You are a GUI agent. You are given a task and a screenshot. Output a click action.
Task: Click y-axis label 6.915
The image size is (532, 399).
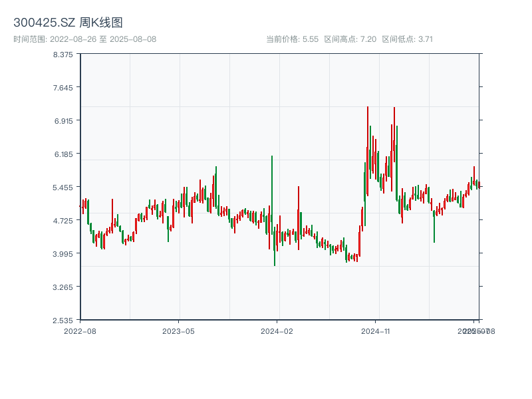click(x=63, y=121)
